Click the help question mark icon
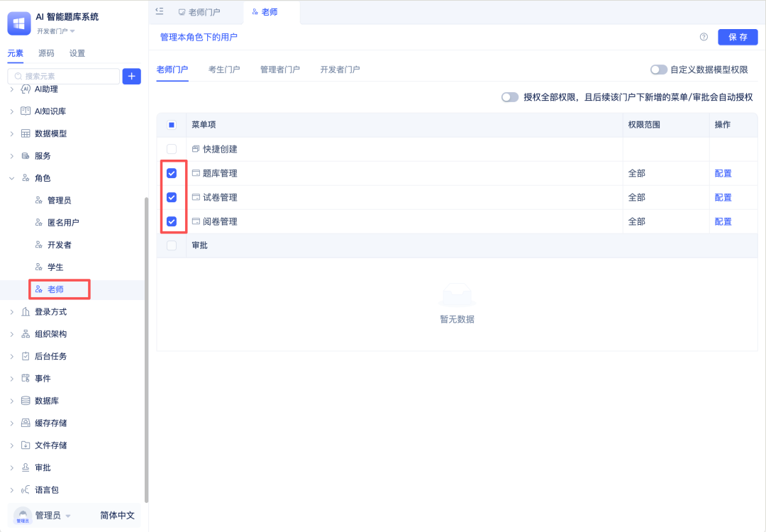 704,37
